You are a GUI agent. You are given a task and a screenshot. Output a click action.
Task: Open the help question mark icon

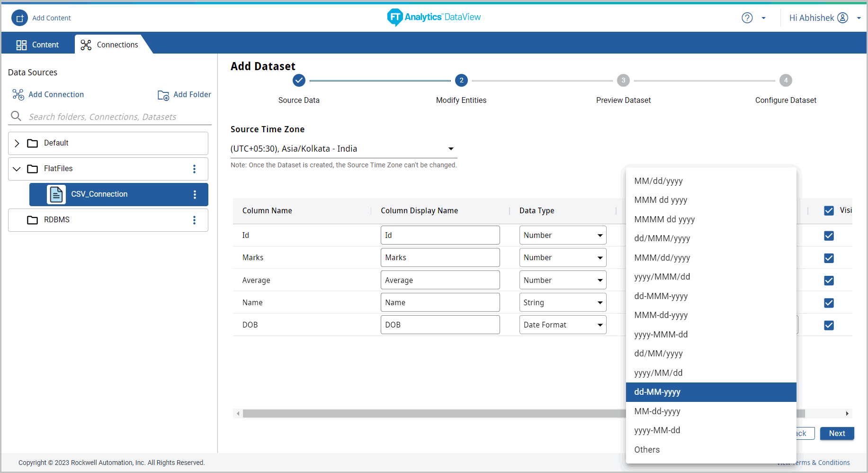pyautogui.click(x=747, y=18)
